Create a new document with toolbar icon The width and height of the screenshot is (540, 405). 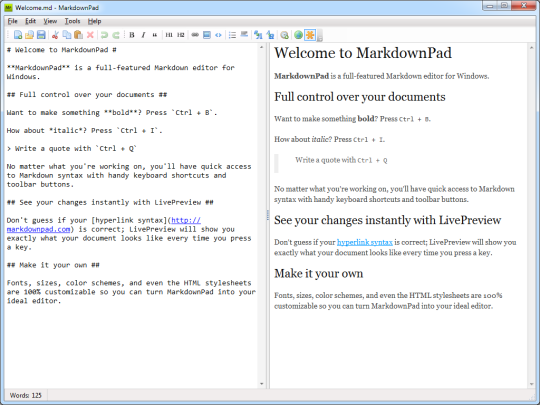(18, 35)
